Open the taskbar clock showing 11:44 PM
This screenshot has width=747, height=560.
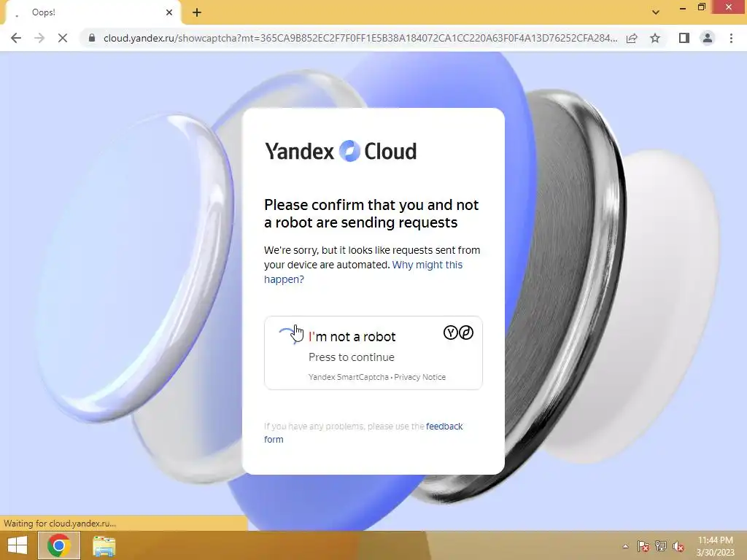coord(715,546)
